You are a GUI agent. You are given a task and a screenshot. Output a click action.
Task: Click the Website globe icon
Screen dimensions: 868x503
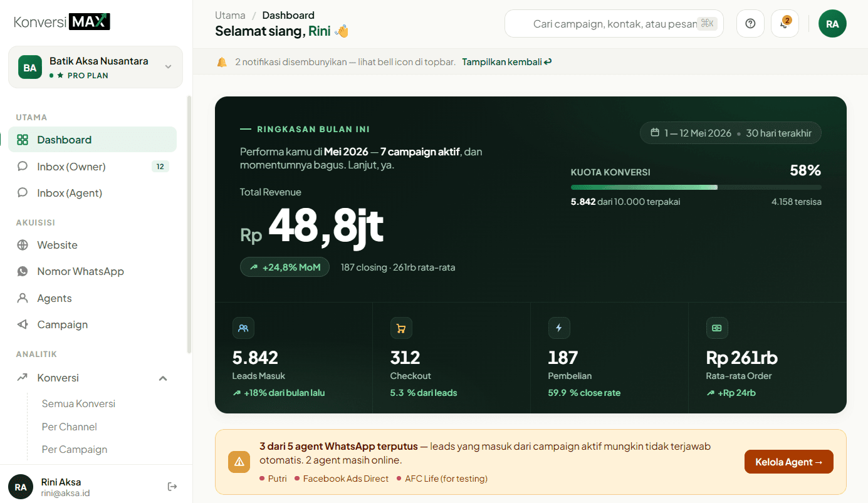click(23, 245)
